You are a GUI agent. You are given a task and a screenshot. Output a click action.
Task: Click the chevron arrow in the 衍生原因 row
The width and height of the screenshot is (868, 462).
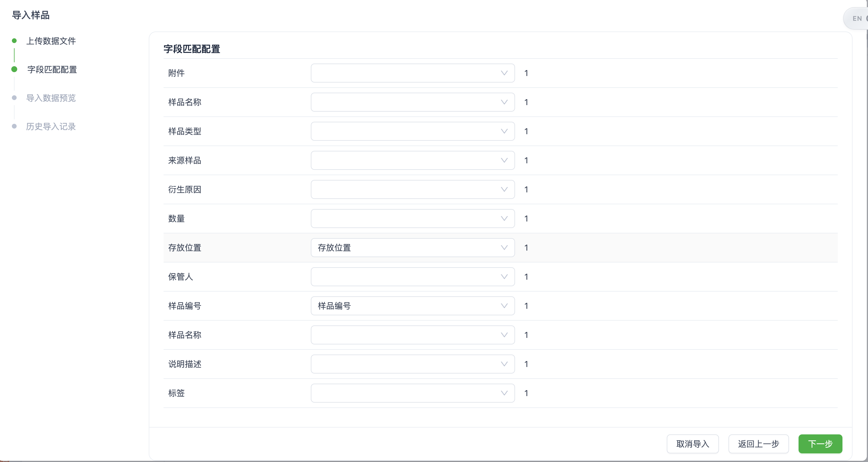(504, 189)
